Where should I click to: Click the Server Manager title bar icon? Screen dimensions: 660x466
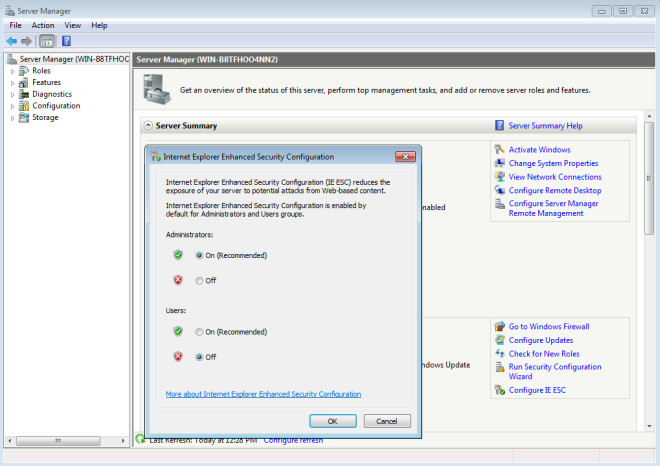tap(10, 11)
